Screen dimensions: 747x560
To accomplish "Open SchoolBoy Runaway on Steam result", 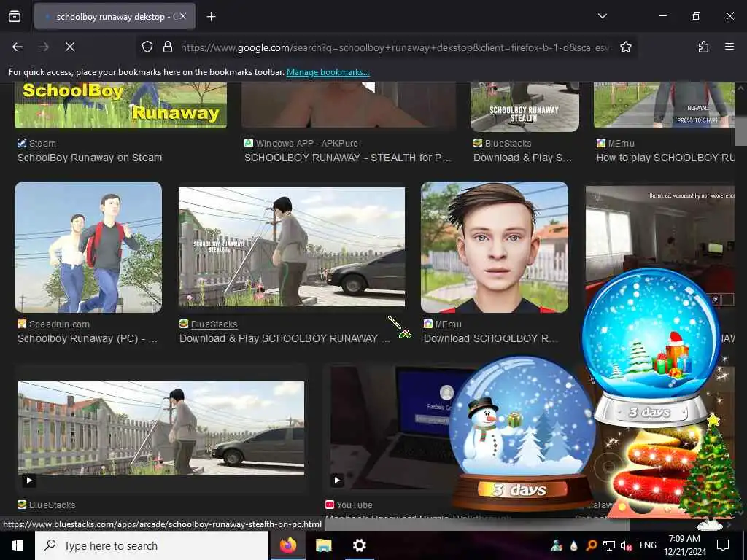I will 90,157.
